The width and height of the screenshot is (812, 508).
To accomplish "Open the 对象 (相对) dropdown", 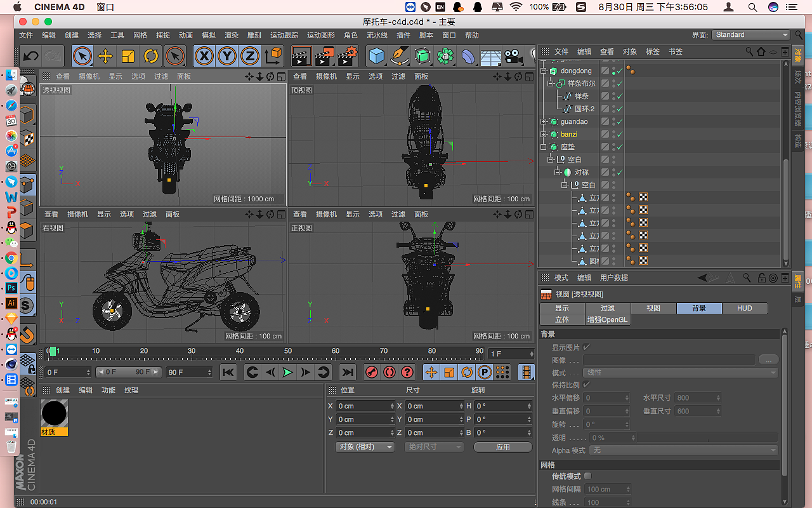I will 365,447.
